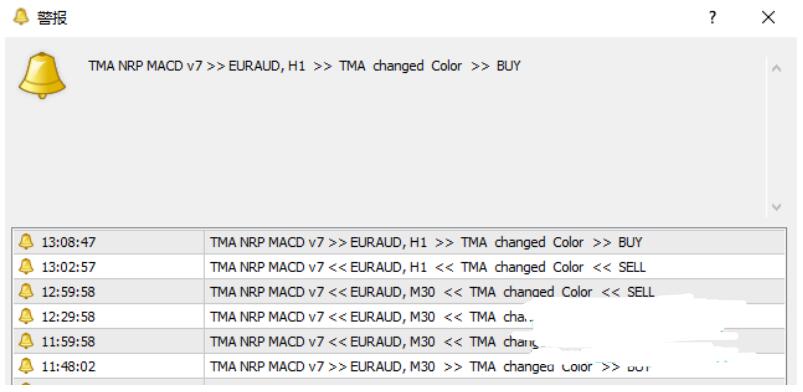803x392 pixels.
Task: Open the question mark help button
Action: coord(712,18)
